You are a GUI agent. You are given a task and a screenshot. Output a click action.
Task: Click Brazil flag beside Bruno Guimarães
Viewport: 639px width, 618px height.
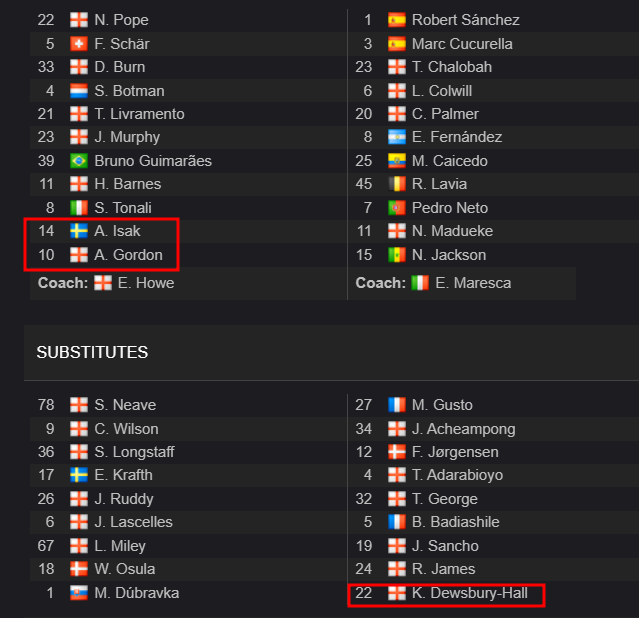pos(79,161)
